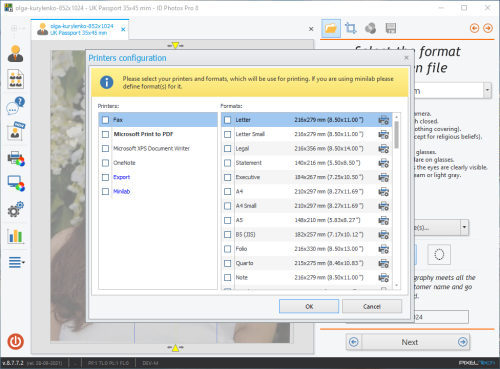Click the left arrow beside Next
Screen dimensions: 500x369
point(354,342)
